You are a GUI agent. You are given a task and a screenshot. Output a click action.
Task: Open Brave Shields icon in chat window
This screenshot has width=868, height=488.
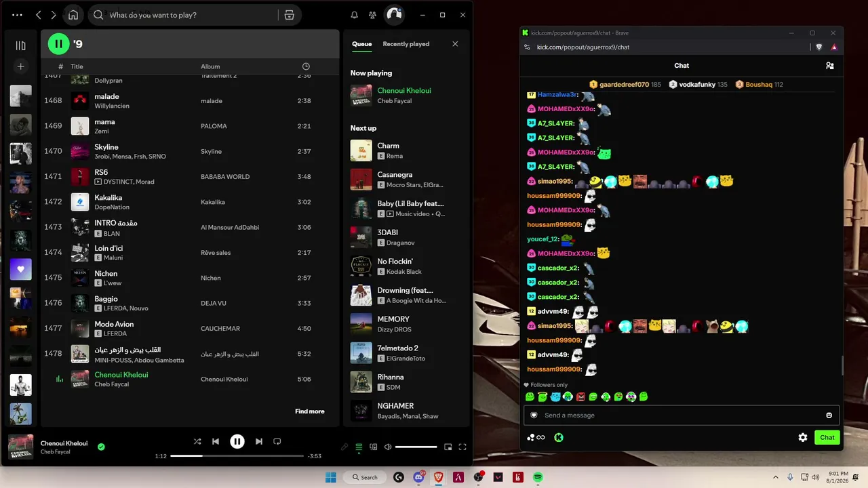[x=819, y=47]
